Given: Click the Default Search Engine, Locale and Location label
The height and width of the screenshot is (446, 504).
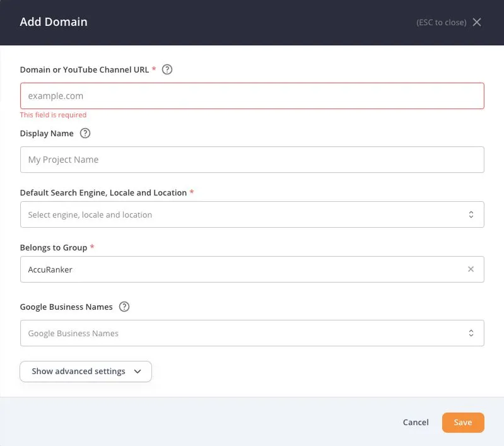Looking at the screenshot, I should pos(103,192).
